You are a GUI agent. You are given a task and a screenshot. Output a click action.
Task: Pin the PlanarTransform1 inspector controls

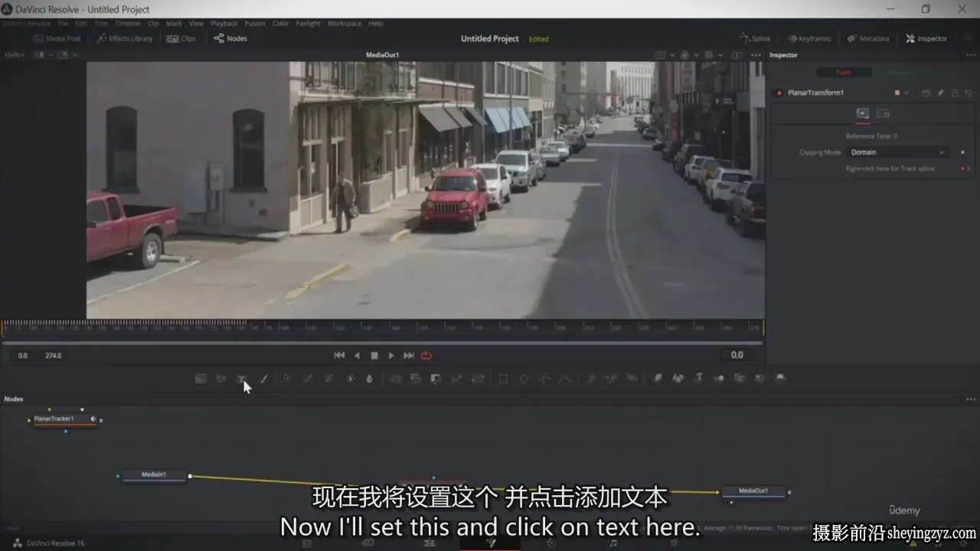point(940,93)
